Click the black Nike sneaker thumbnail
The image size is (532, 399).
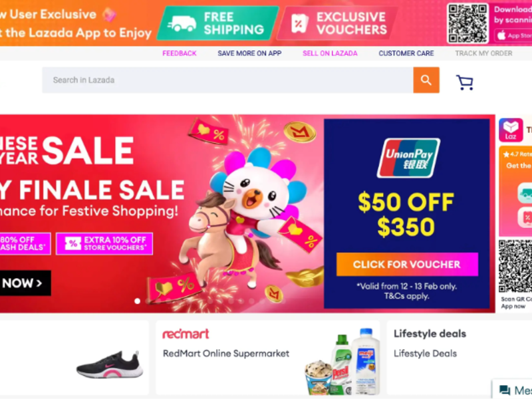point(109,364)
